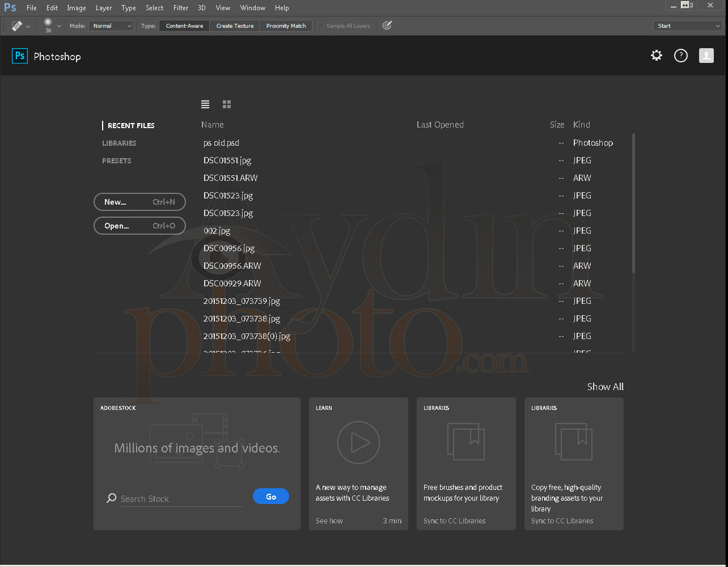
Task: Sort by Name column header
Action: click(213, 125)
